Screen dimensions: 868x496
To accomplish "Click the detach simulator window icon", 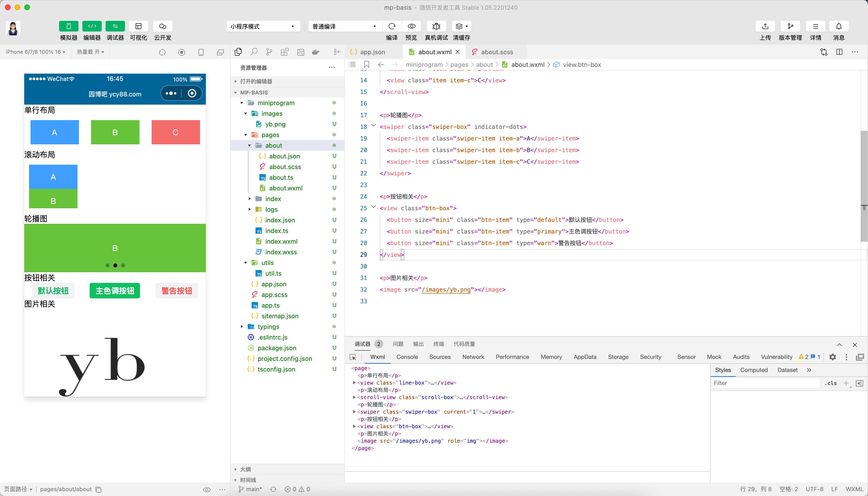I will click(220, 52).
